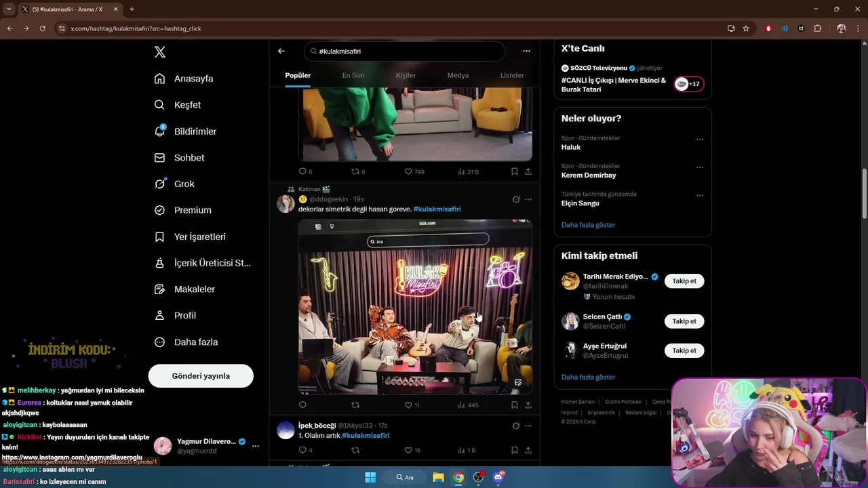The height and width of the screenshot is (488, 868).
Task: Like the post with 749 likes
Action: click(414, 171)
